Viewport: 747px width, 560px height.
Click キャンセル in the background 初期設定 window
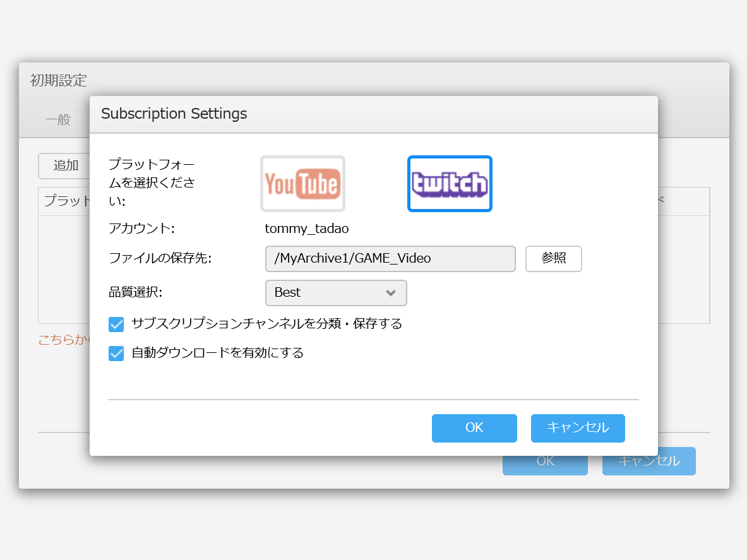coord(649,461)
